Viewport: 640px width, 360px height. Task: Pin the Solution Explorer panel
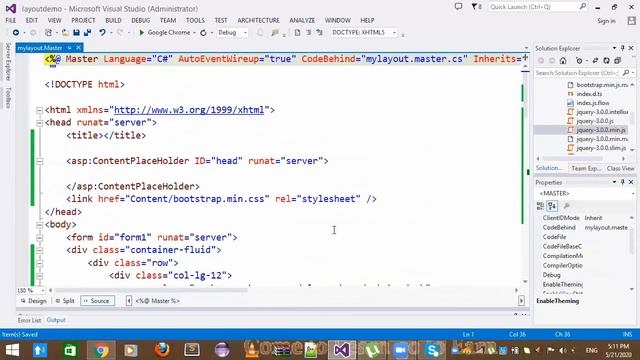(x=623, y=48)
